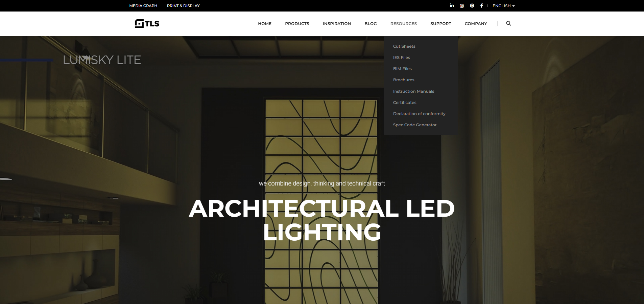
Task: Go to the Home menu item
Action: [x=265, y=24]
